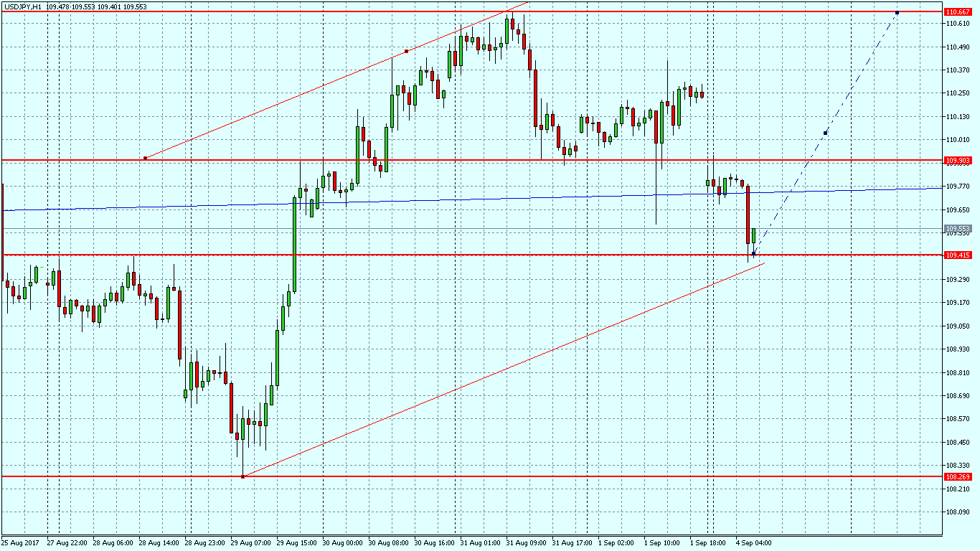
Task: Select the 109.903 red price level label
Action: tap(958, 161)
